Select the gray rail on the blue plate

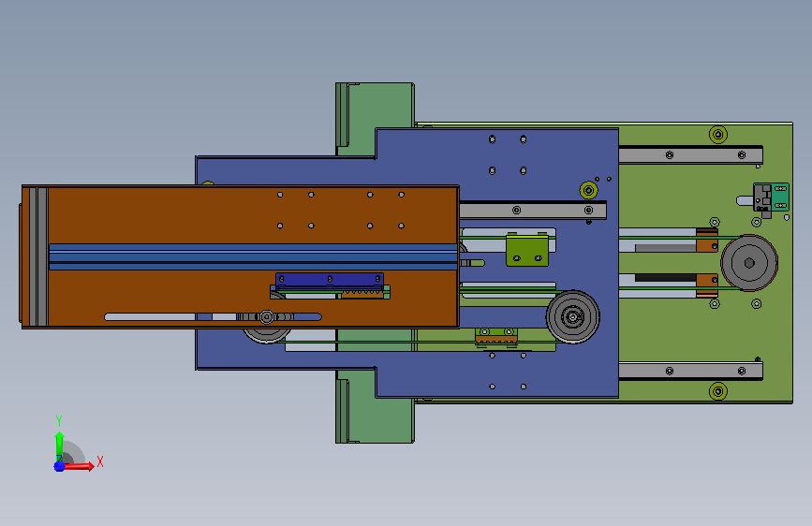pos(533,211)
